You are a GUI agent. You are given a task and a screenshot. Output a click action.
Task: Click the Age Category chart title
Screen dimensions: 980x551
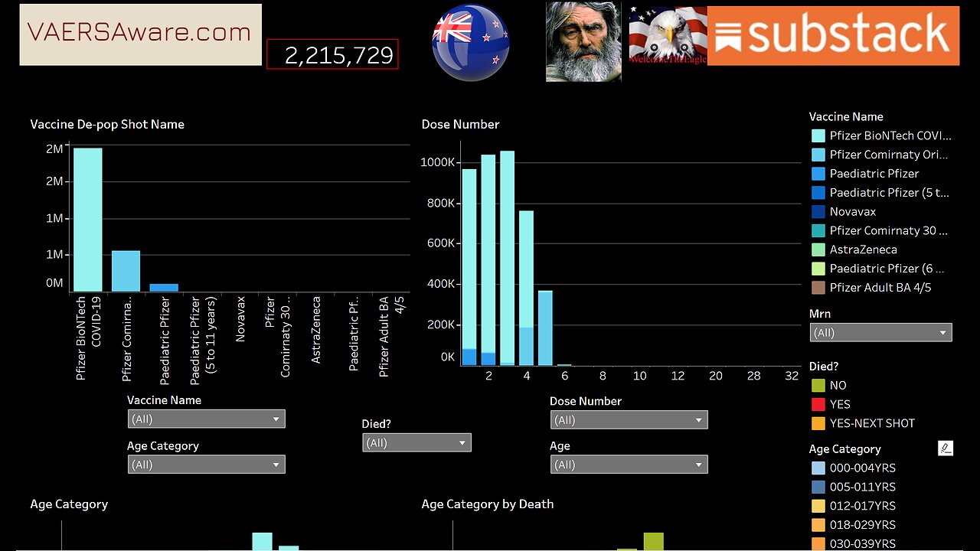pos(69,504)
